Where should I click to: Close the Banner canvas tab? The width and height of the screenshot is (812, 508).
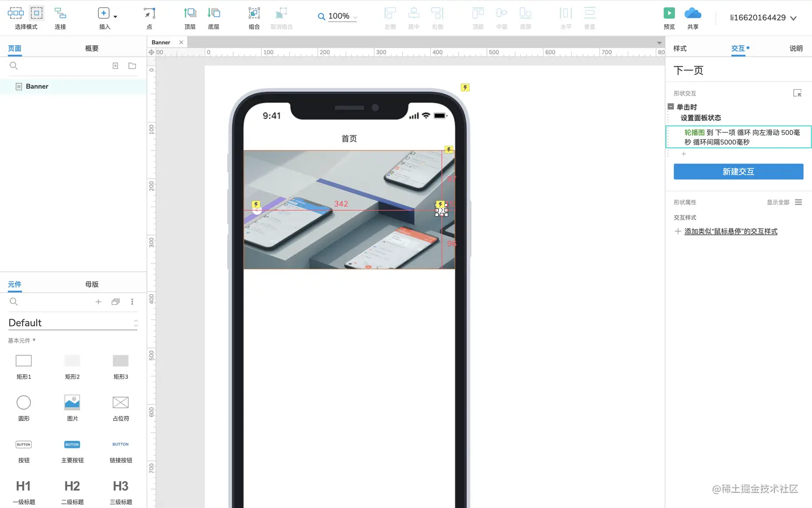pyautogui.click(x=181, y=42)
